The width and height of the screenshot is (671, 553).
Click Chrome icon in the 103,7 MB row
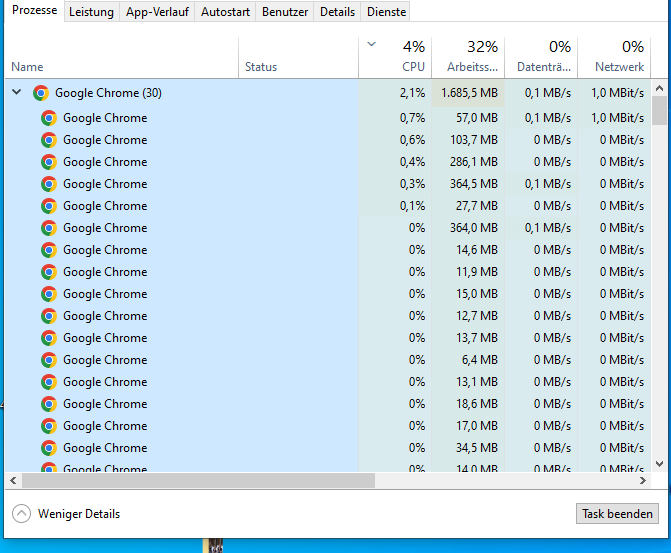pyautogui.click(x=49, y=140)
